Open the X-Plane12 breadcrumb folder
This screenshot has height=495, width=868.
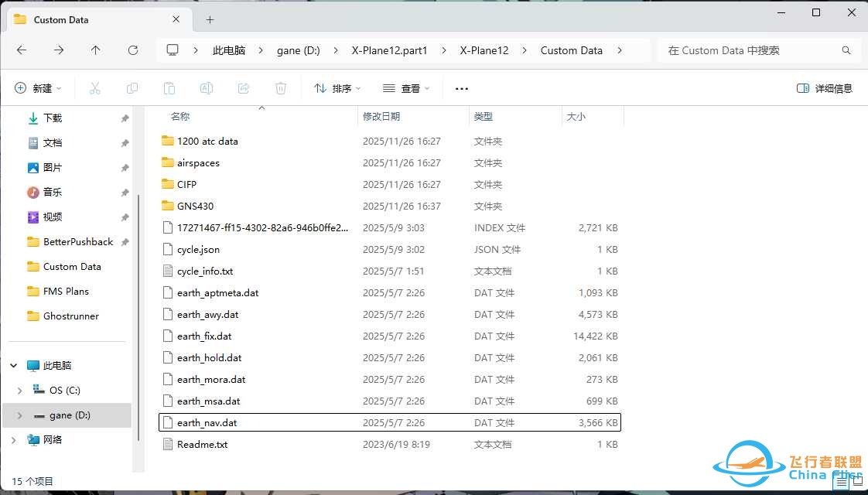tap(484, 50)
